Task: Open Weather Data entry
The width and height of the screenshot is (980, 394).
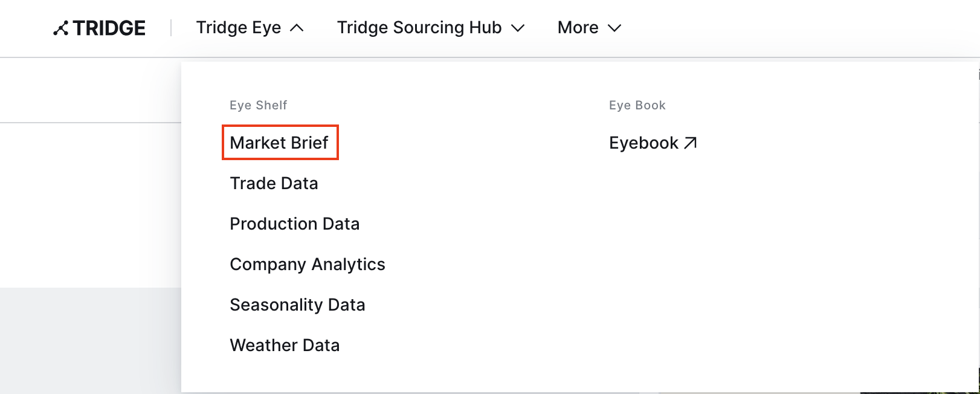Action: (285, 345)
